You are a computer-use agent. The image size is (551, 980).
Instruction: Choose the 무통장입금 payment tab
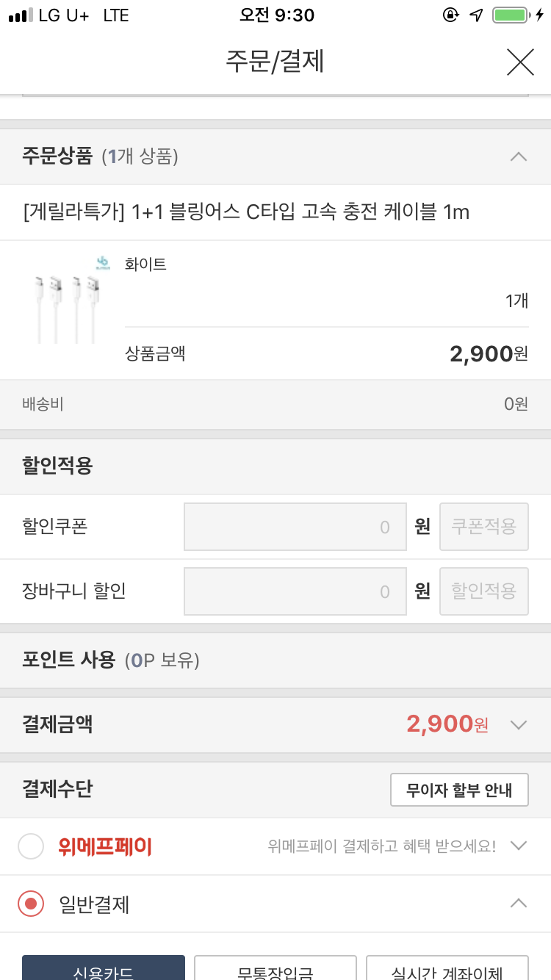tap(275, 968)
